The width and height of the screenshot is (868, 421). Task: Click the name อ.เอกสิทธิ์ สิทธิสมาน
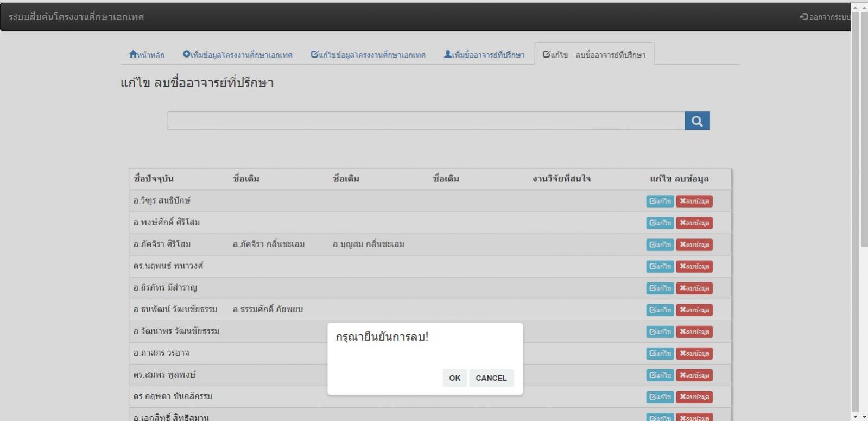click(171, 417)
